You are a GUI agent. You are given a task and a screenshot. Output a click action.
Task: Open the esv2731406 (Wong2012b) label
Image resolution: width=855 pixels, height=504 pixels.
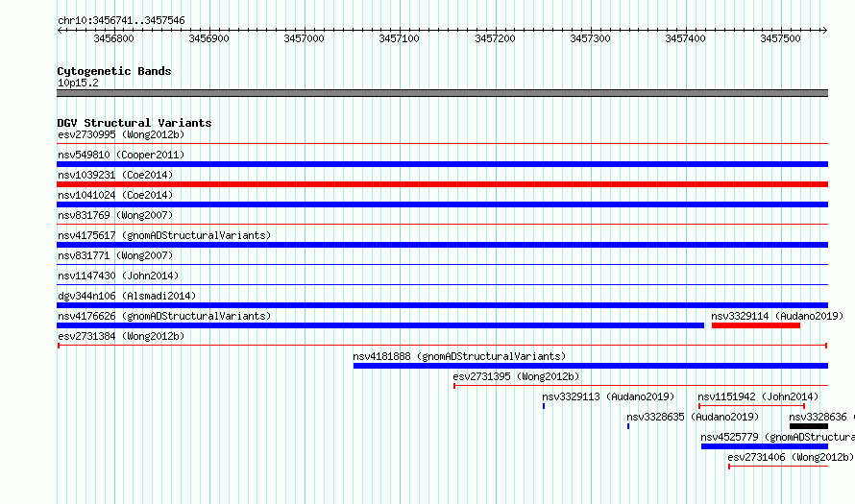[x=791, y=457]
